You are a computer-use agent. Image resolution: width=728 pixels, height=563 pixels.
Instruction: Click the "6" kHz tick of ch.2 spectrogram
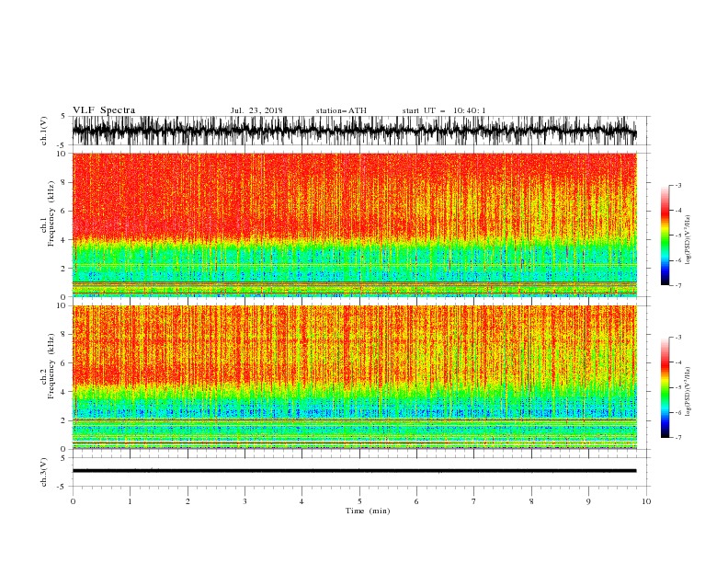64,363
